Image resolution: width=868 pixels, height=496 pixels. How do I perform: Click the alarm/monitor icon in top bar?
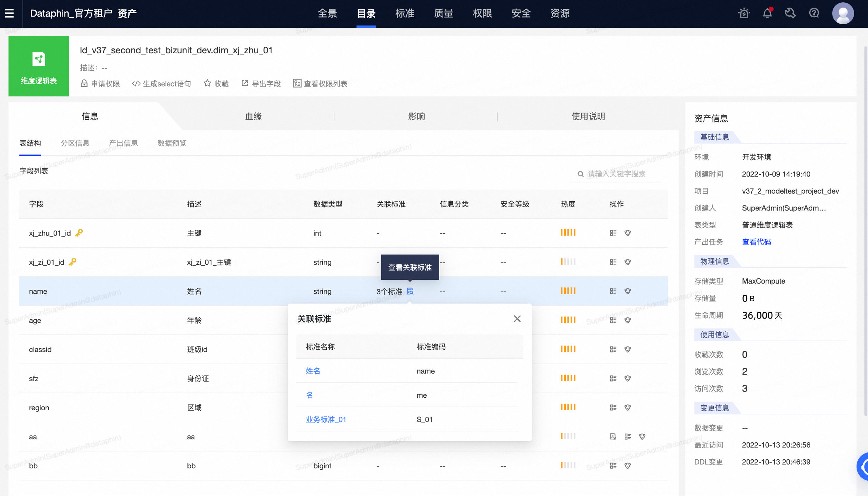[743, 13]
